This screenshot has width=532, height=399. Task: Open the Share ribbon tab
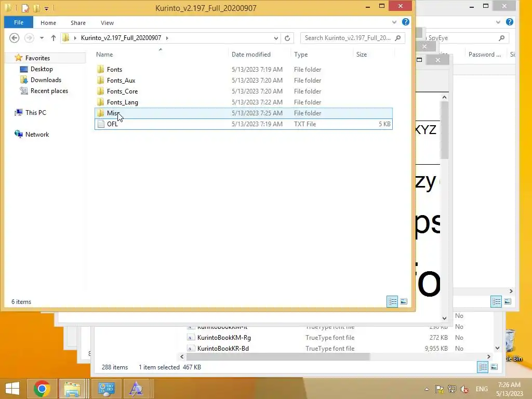[x=78, y=23]
